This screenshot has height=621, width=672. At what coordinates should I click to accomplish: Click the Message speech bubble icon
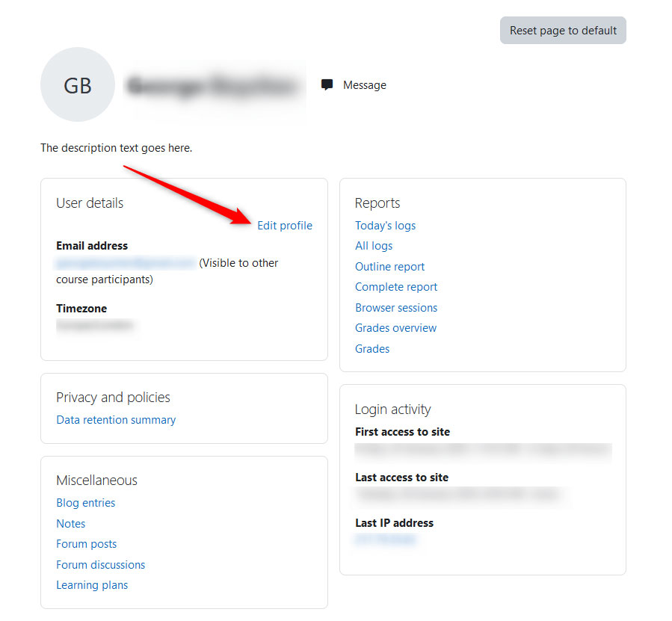pos(327,84)
